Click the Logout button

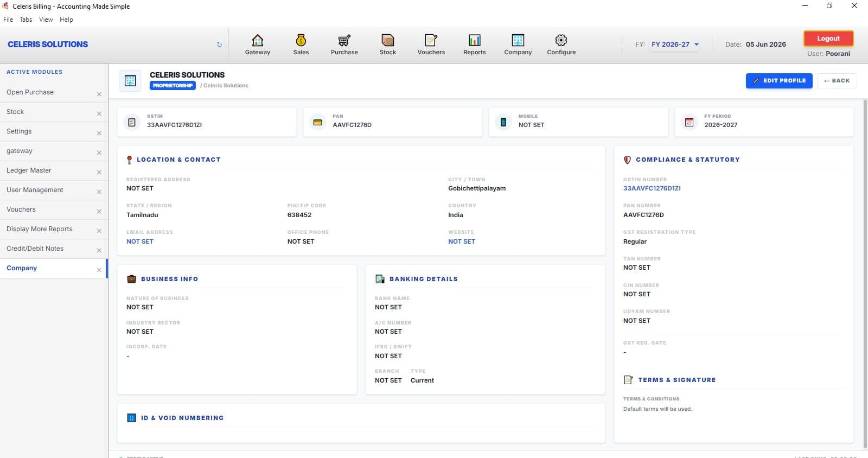[828, 39]
